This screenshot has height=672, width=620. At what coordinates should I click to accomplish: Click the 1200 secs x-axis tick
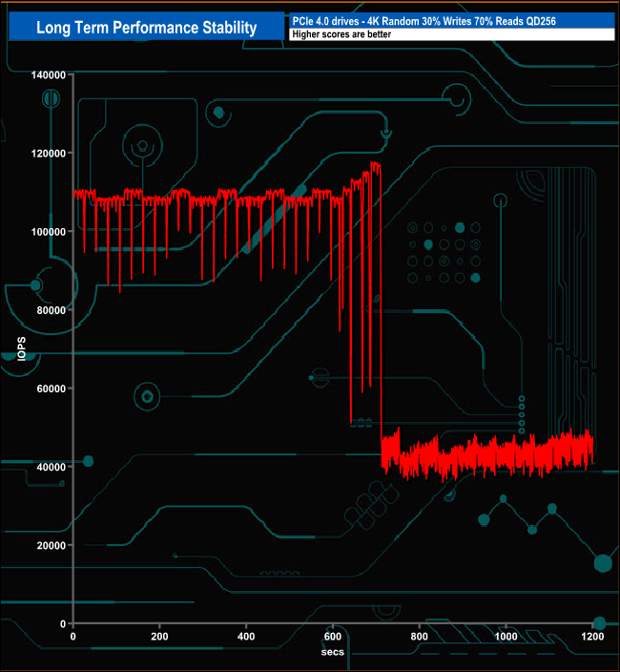coord(592,637)
